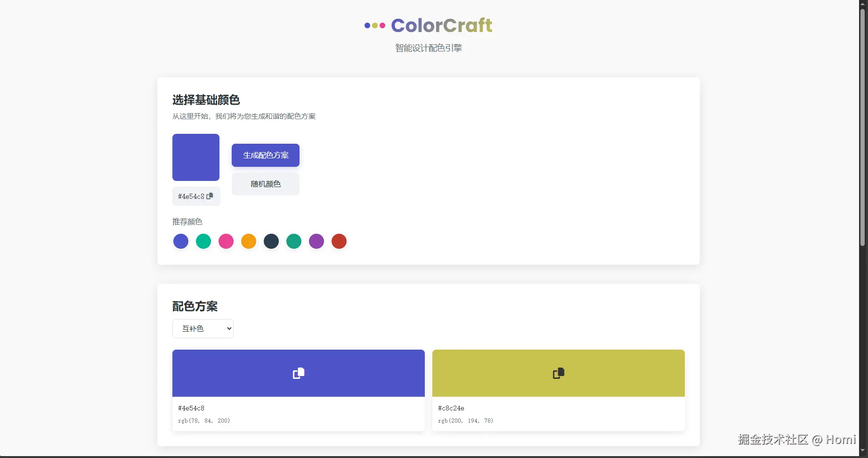
Task: Select the emerald green recommended color circle
Action: pyautogui.click(x=293, y=241)
